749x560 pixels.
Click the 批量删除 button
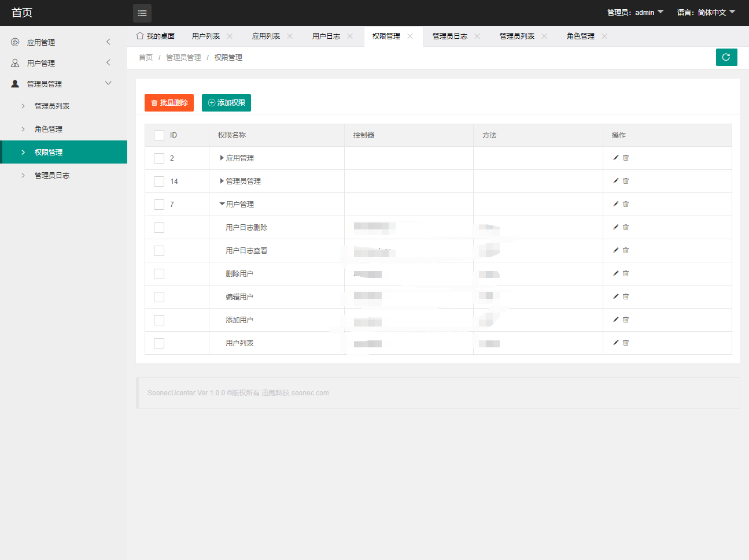click(169, 103)
